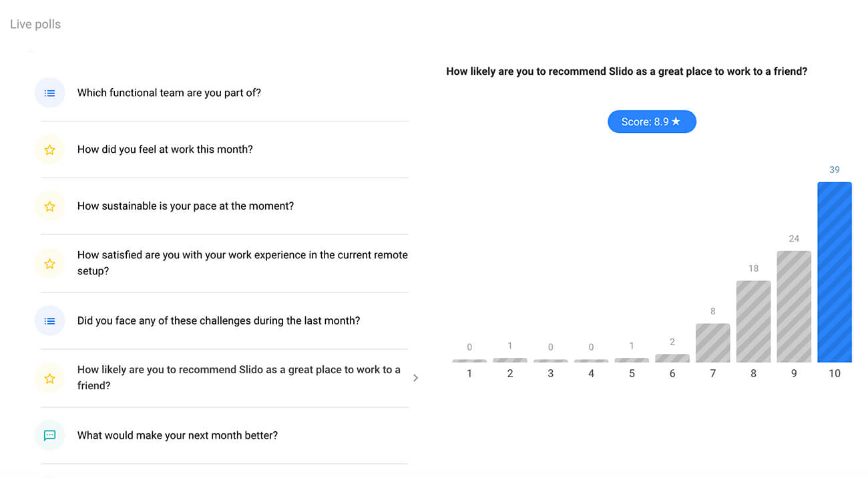
Task: Click chat bubble icon for next month poll
Action: tap(49, 435)
